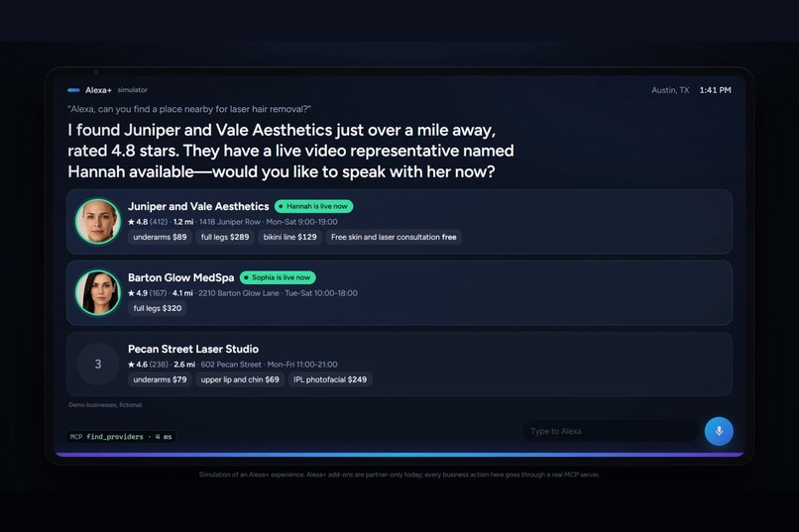Image resolution: width=799 pixels, height=532 pixels.
Task: Select Pecan Street Laser Studio title
Action: (x=193, y=349)
